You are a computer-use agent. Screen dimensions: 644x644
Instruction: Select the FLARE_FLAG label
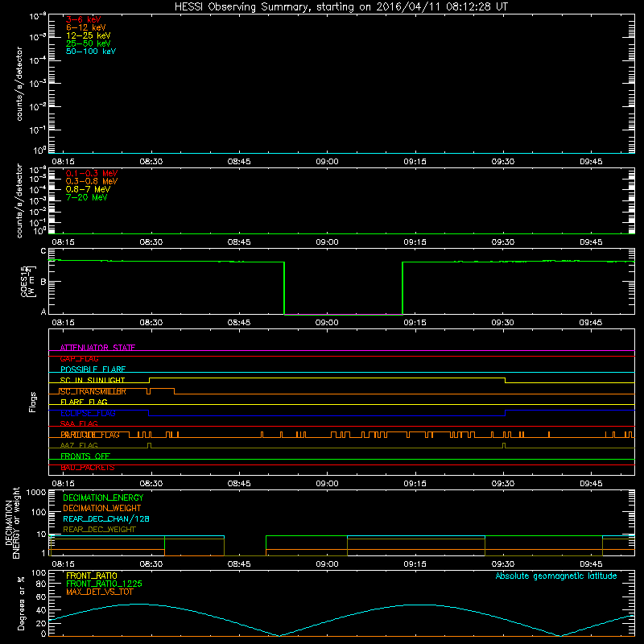tap(84, 402)
